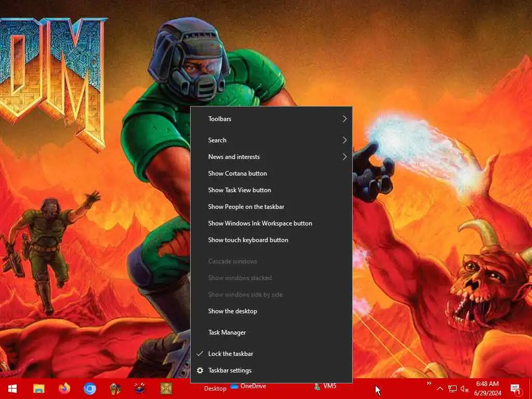Open Firefox from the taskbar

pyautogui.click(x=64, y=389)
